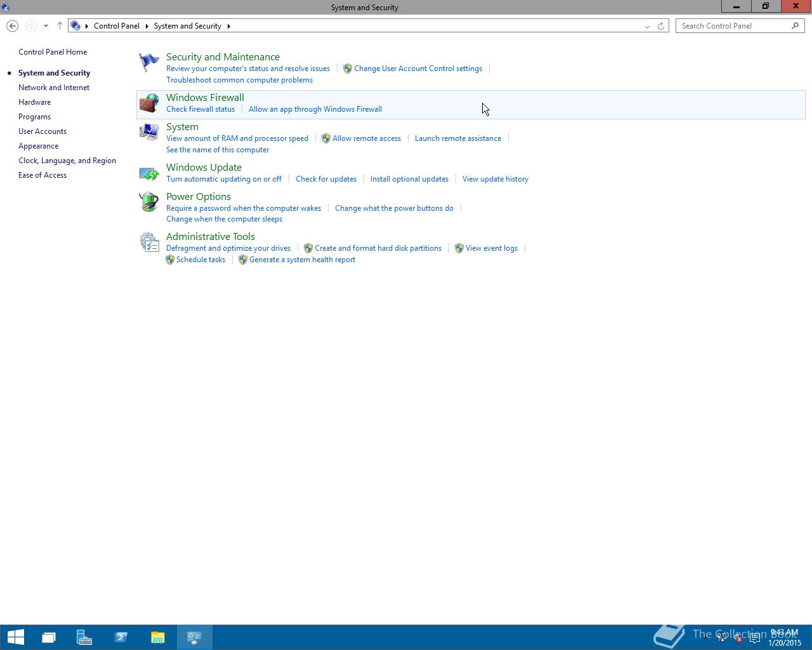Click Change what the power buttons do
This screenshot has height=650, width=812.
click(x=394, y=208)
